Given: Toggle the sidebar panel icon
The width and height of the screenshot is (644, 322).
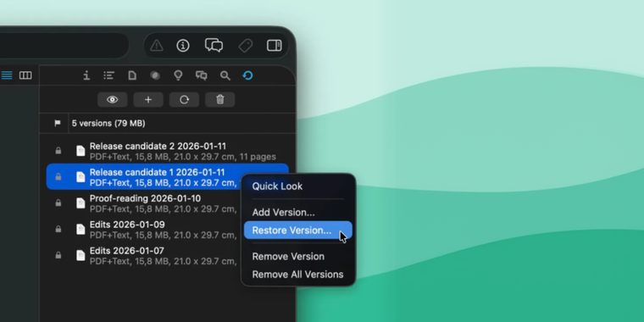Looking at the screenshot, I should click(x=274, y=45).
